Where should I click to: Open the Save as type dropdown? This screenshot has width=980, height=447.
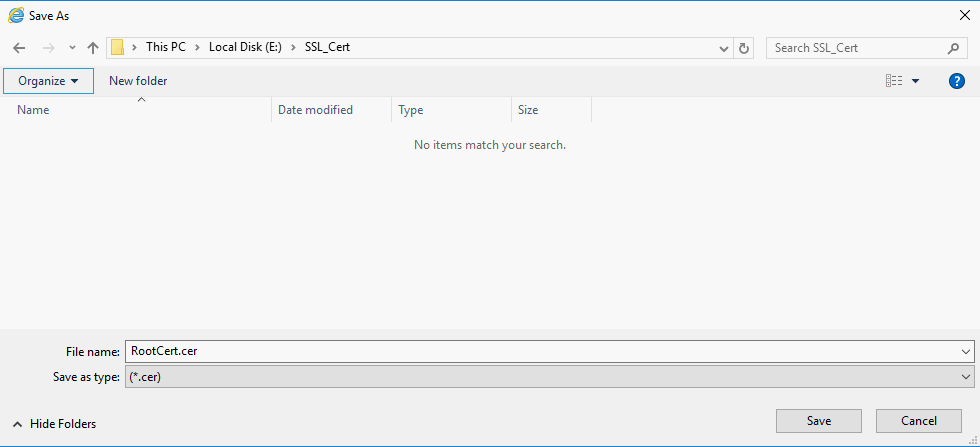pos(549,377)
